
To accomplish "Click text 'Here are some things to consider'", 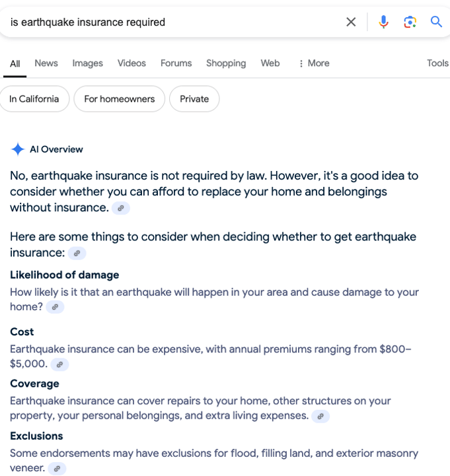I will (x=213, y=245).
